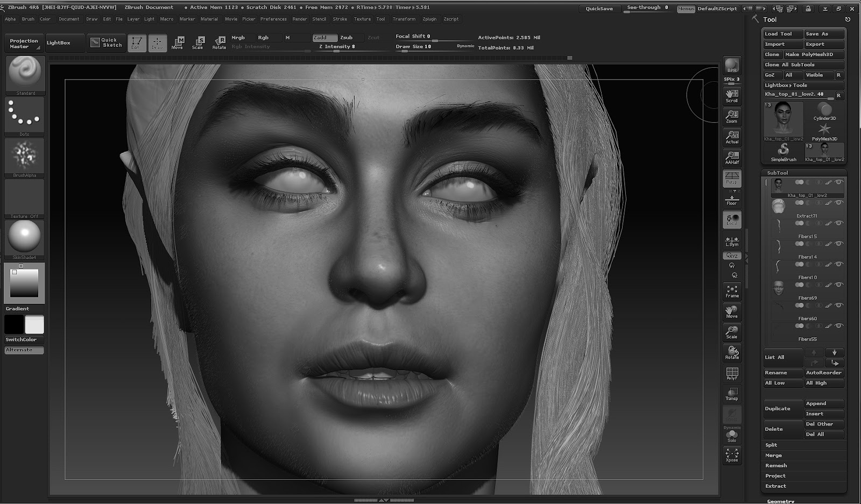
Task: Toggle PolyF polyframe display icon
Action: pyautogui.click(x=732, y=373)
